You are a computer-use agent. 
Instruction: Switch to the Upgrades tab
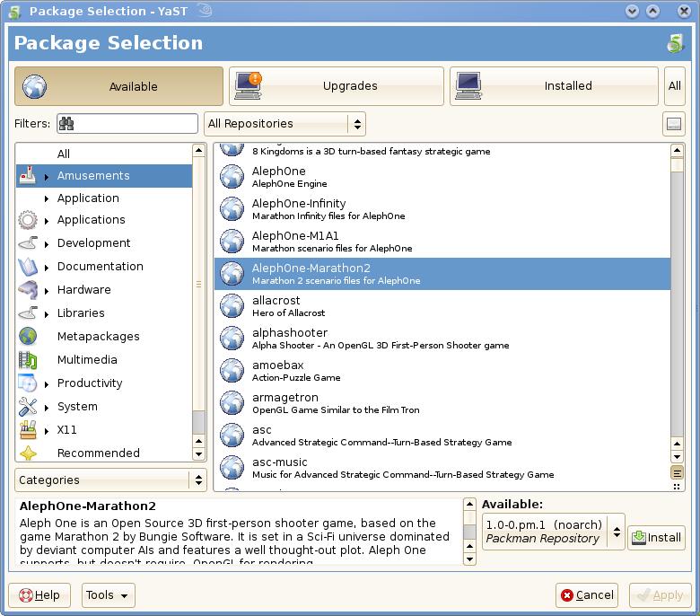337,86
